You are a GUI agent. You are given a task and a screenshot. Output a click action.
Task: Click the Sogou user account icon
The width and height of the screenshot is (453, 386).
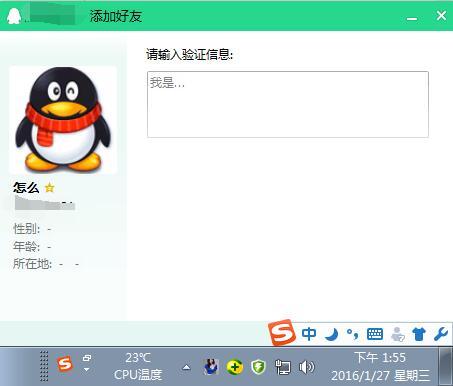click(397, 334)
